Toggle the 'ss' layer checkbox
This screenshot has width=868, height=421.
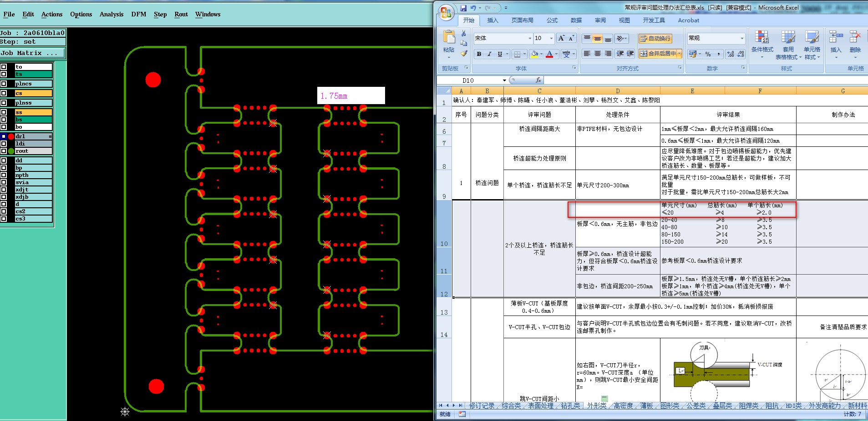[4, 112]
